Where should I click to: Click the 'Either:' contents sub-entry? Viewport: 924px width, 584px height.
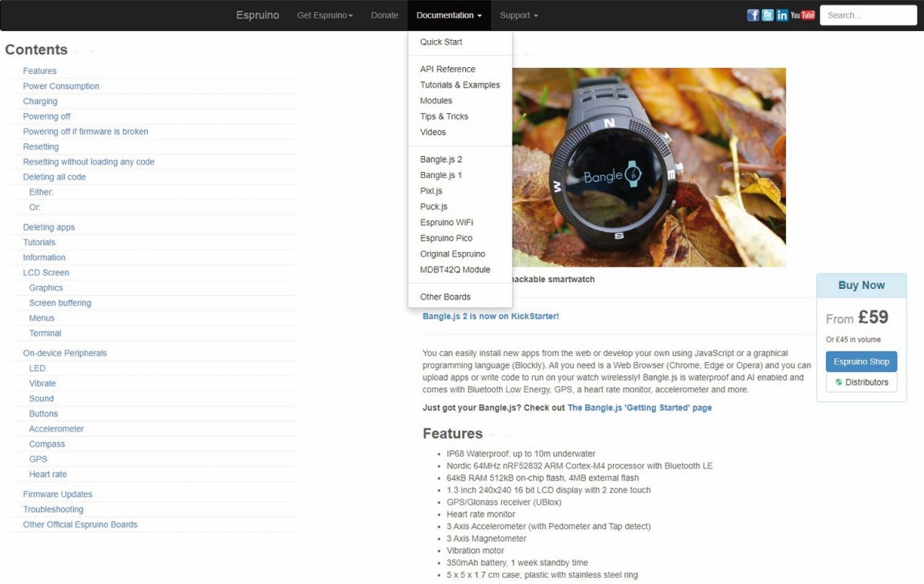pos(42,193)
